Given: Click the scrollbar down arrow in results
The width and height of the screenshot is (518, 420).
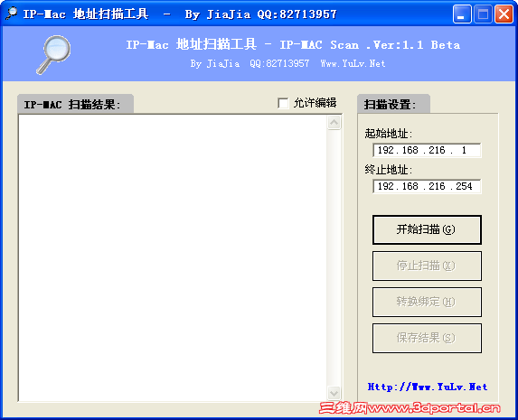Looking at the screenshot, I should coord(334,393).
